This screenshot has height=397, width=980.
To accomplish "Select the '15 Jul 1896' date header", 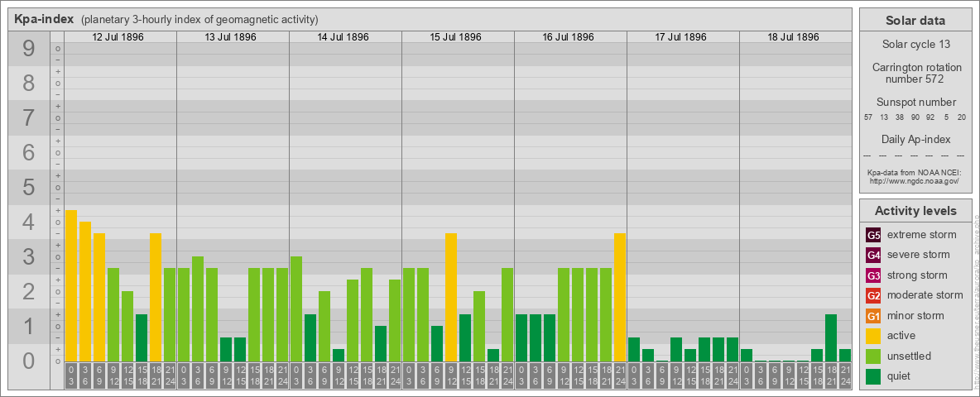I will [455, 37].
